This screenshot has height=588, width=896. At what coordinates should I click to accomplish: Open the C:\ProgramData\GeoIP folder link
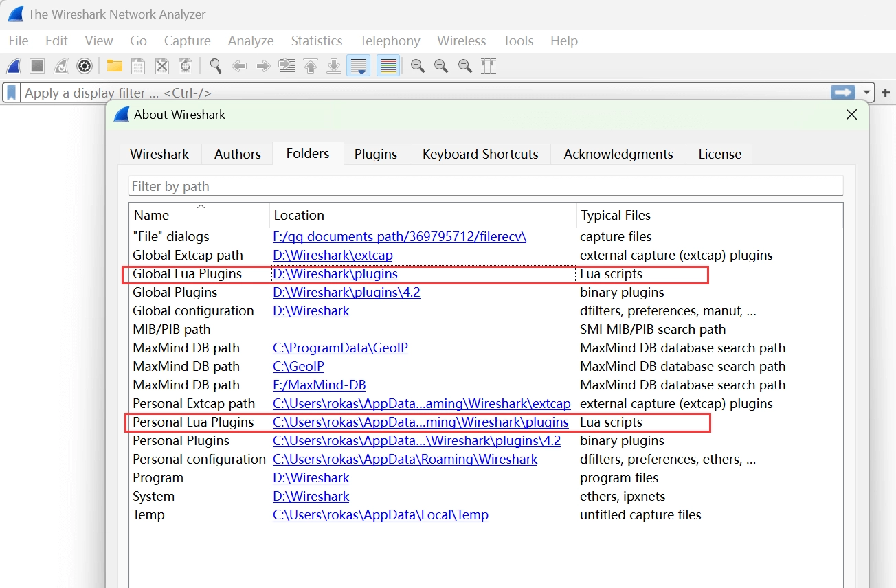(340, 348)
